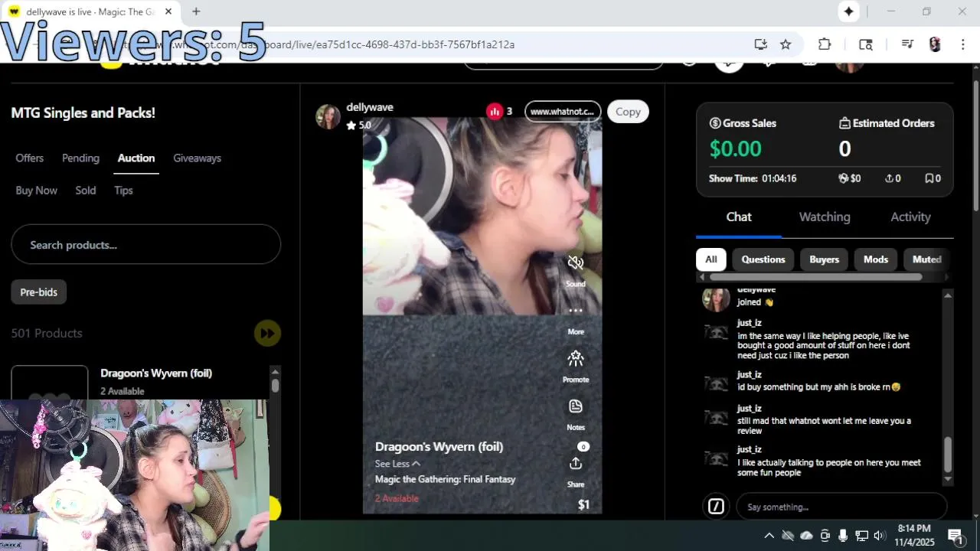The image size is (980, 551).
Task: Toggle the Pre-bids filter
Action: pyautogui.click(x=39, y=292)
